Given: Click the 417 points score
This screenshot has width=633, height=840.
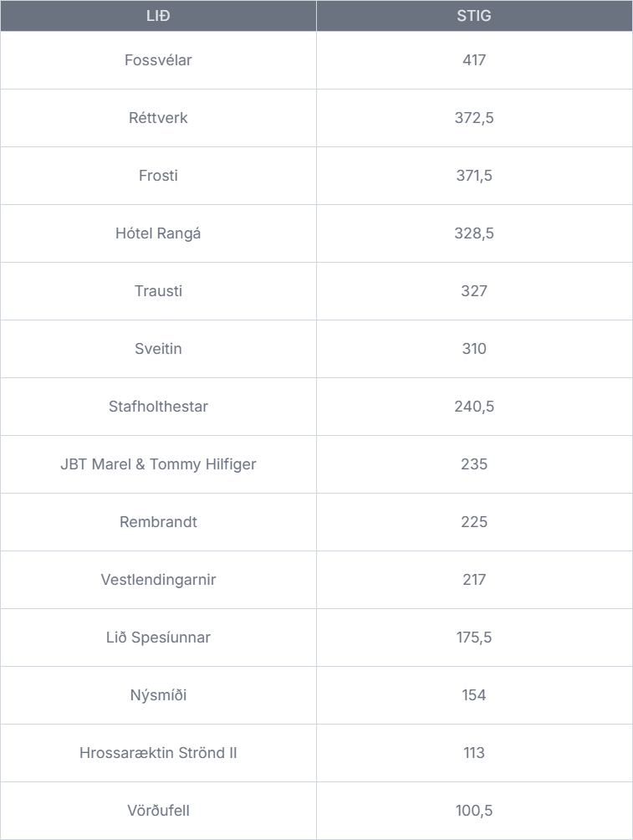Looking at the screenshot, I should (474, 60).
